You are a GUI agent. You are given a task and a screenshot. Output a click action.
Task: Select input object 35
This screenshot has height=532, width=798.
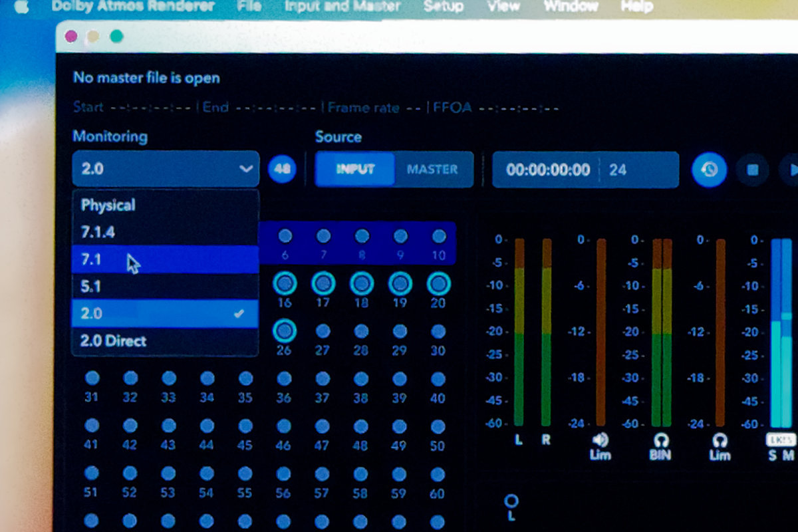[246, 378]
